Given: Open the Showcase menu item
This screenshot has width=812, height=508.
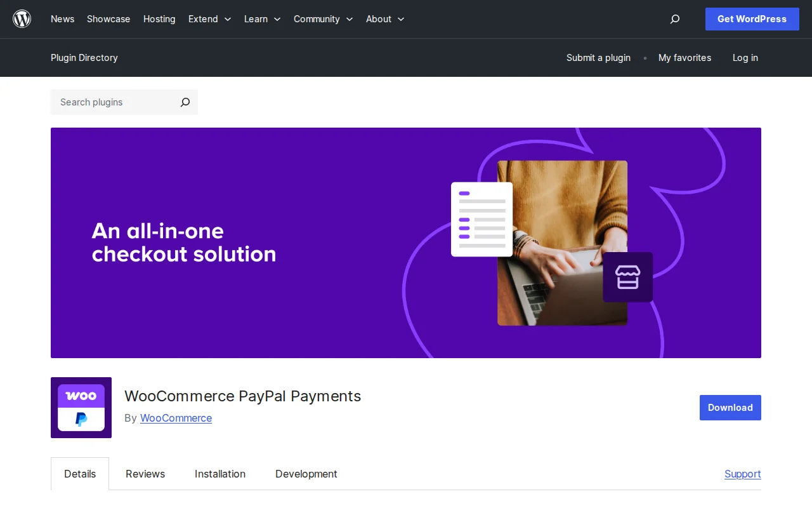Looking at the screenshot, I should (x=108, y=19).
